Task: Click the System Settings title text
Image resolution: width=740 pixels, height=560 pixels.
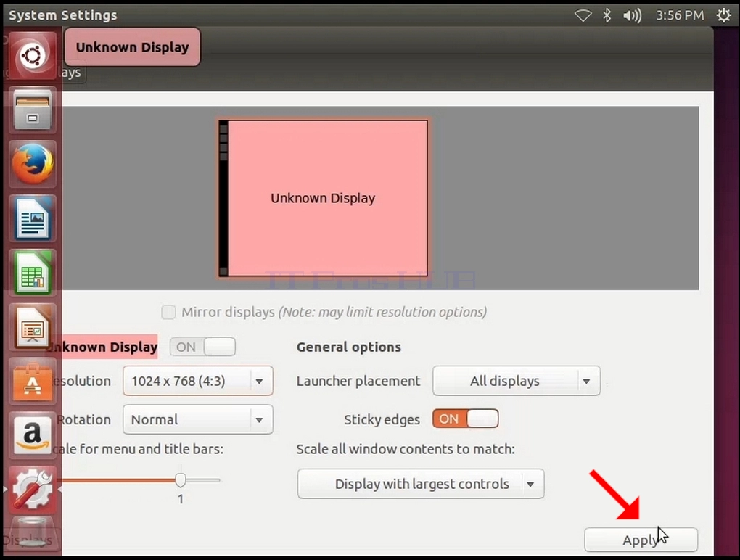Action: pos(63,15)
